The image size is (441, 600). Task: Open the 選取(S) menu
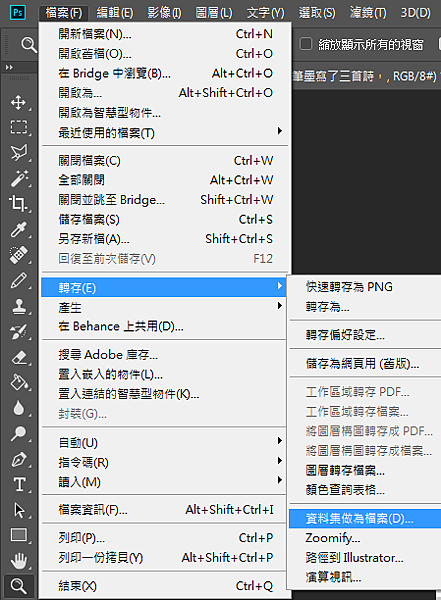click(x=317, y=13)
